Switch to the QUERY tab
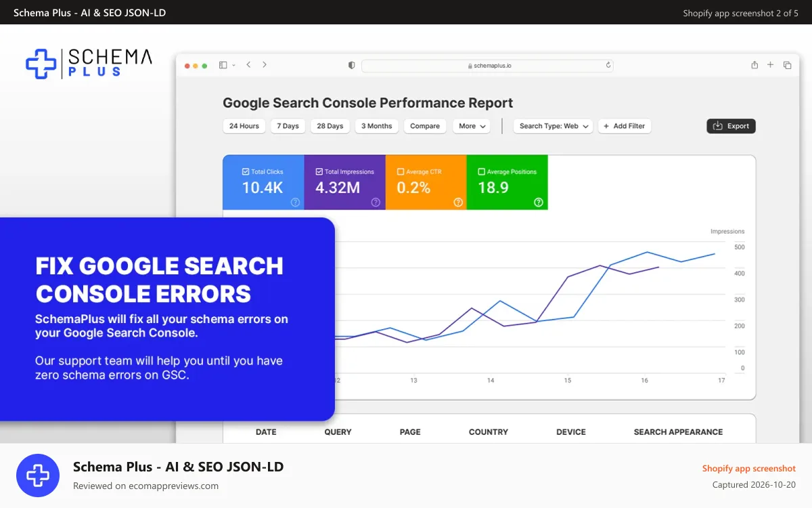 click(338, 432)
